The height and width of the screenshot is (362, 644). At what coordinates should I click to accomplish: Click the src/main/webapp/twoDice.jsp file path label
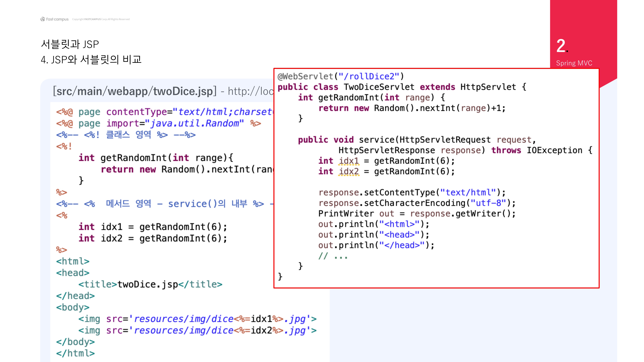click(135, 91)
